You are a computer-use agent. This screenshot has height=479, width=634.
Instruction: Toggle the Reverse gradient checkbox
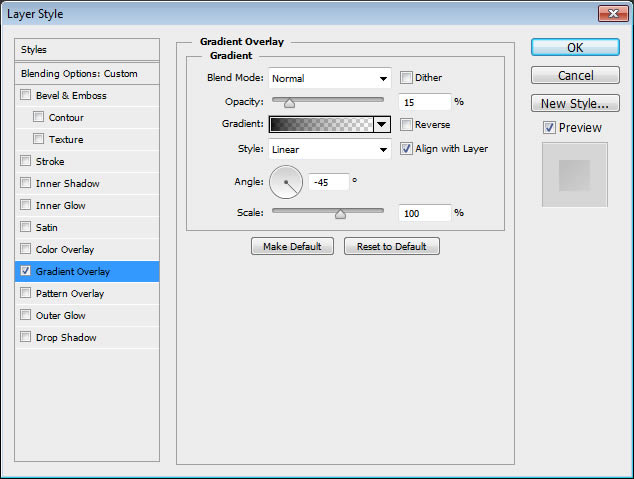407,125
